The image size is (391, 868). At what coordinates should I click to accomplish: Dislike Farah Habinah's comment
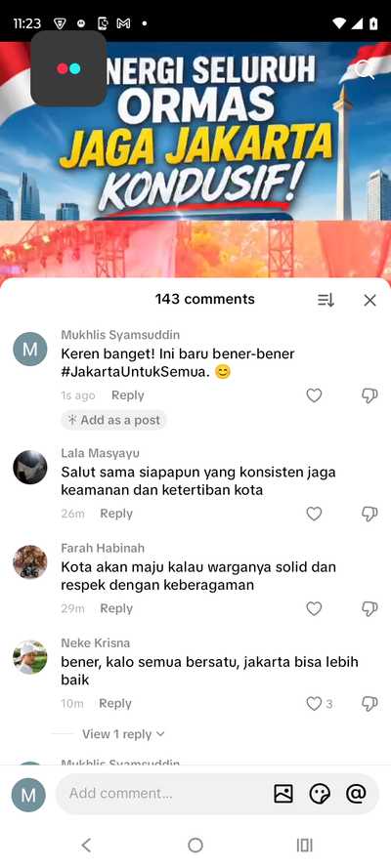[369, 609]
